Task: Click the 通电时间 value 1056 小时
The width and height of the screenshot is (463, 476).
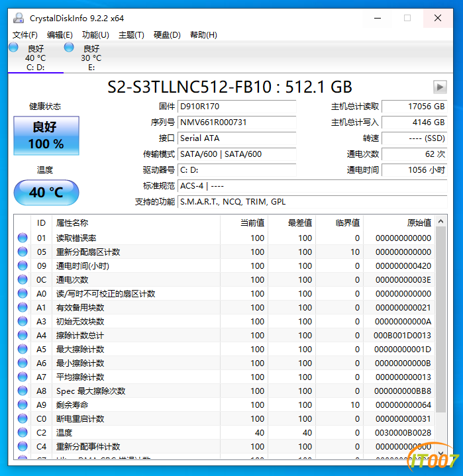Action: [x=415, y=170]
